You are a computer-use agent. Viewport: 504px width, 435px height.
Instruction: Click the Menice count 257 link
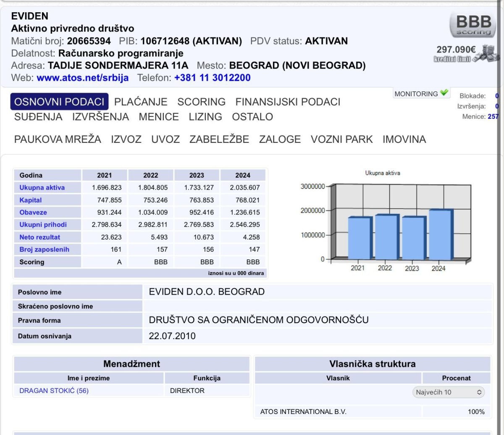point(493,116)
